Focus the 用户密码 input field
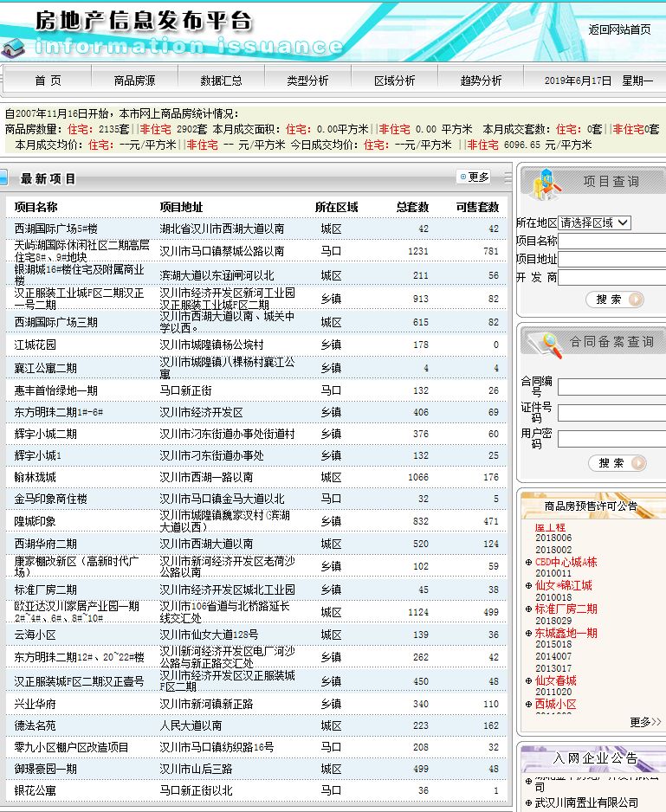Image resolution: width=666 pixels, height=812 pixels. tap(612, 439)
